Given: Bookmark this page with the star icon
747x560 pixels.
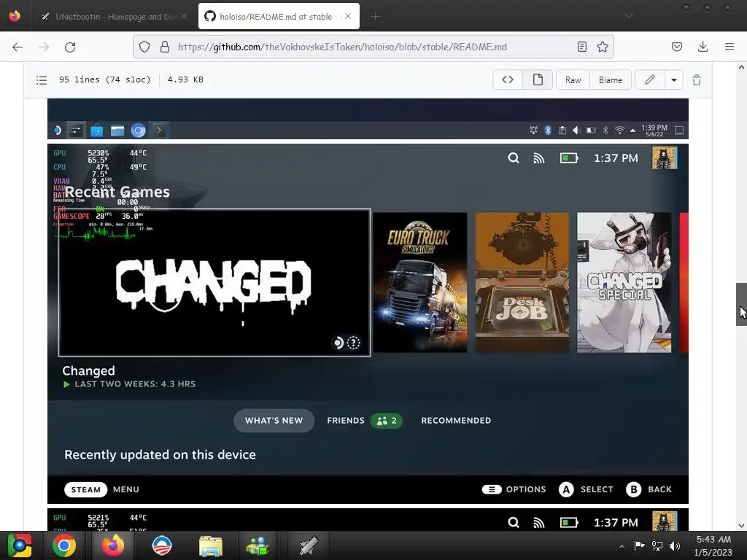Looking at the screenshot, I should (x=603, y=47).
